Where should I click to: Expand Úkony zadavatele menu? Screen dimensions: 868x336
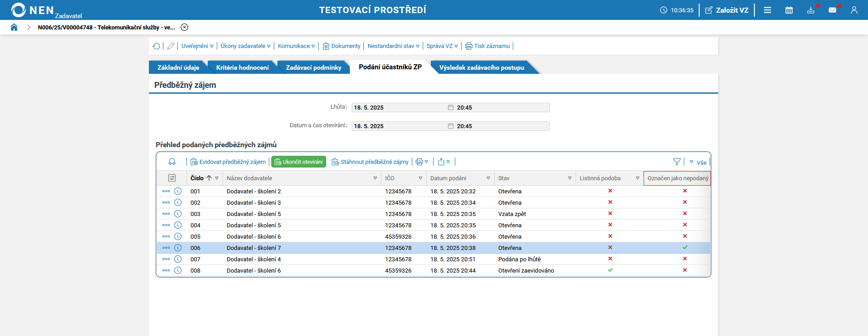click(x=245, y=46)
